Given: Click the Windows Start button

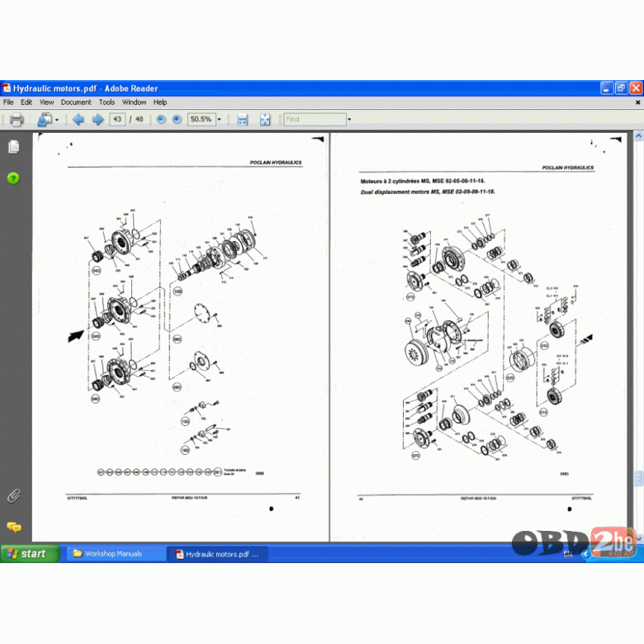Looking at the screenshot, I should point(30,554).
